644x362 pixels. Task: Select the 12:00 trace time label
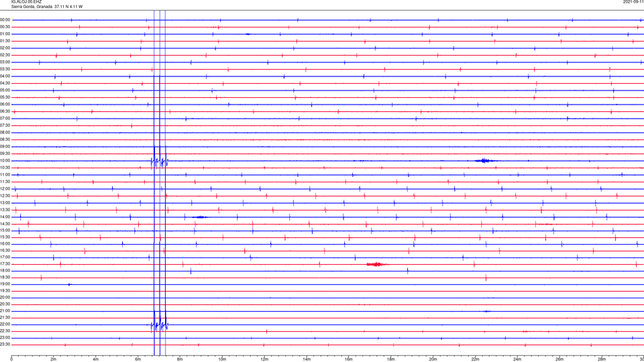coord(5,189)
